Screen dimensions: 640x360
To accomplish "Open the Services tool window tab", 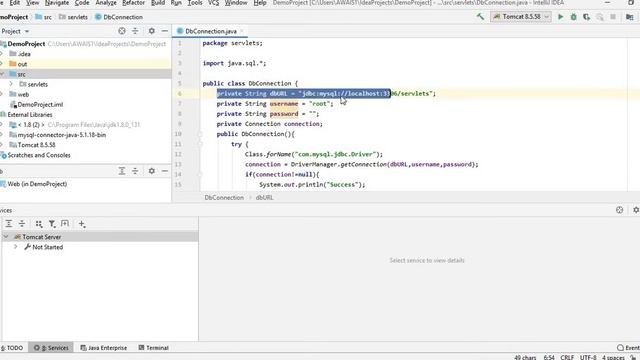I will [51, 348].
